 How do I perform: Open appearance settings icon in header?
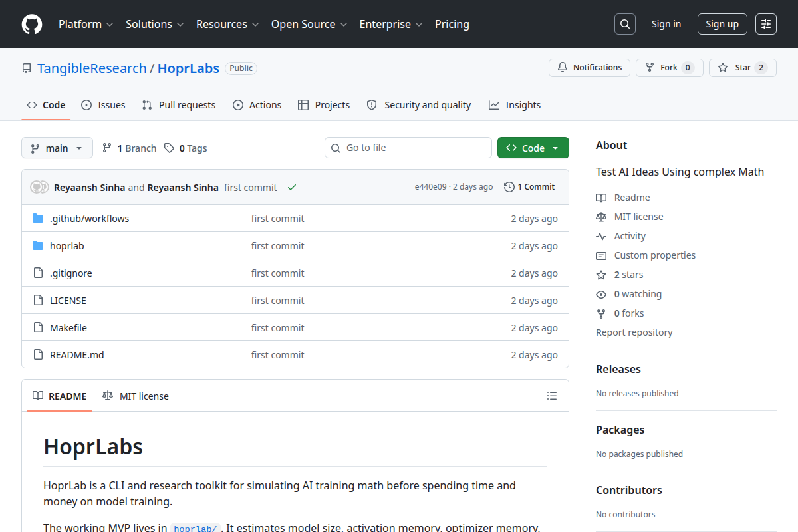point(766,24)
